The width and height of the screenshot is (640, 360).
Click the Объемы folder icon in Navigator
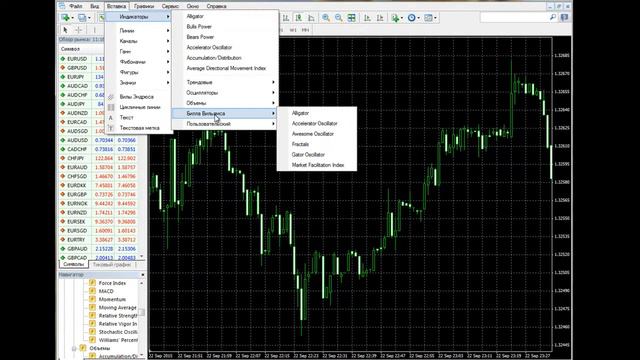pyautogui.click(x=83, y=348)
